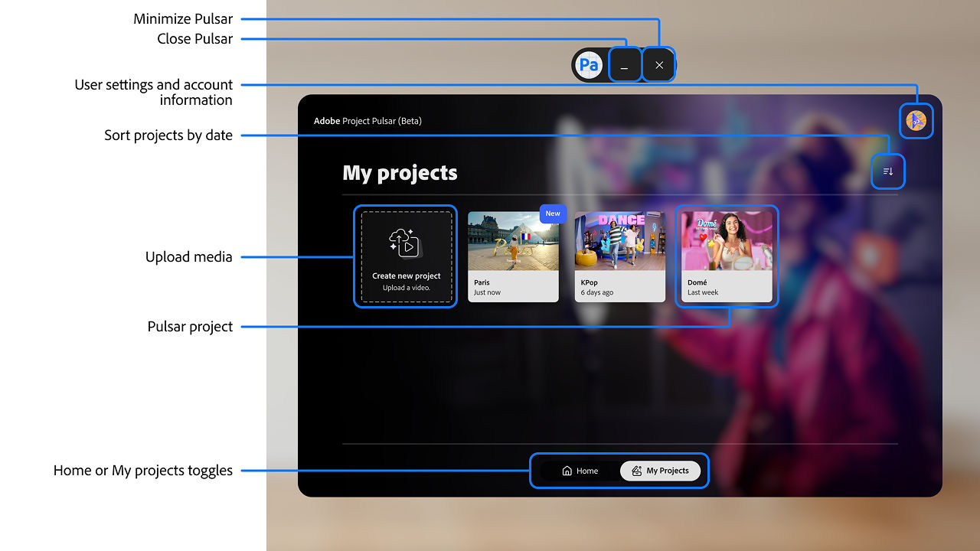Click the upload icon inside Create new project tile
This screenshot has height=551, width=980.
point(405,243)
